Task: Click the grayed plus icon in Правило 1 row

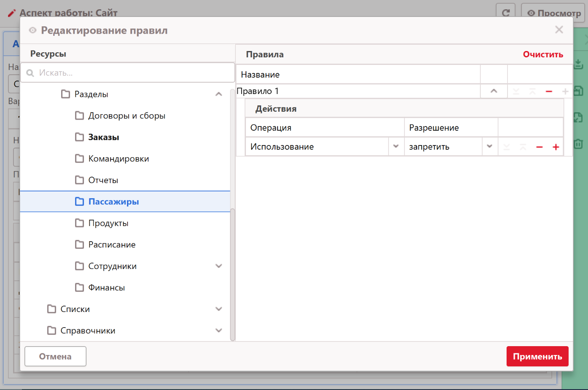Action: [565, 91]
